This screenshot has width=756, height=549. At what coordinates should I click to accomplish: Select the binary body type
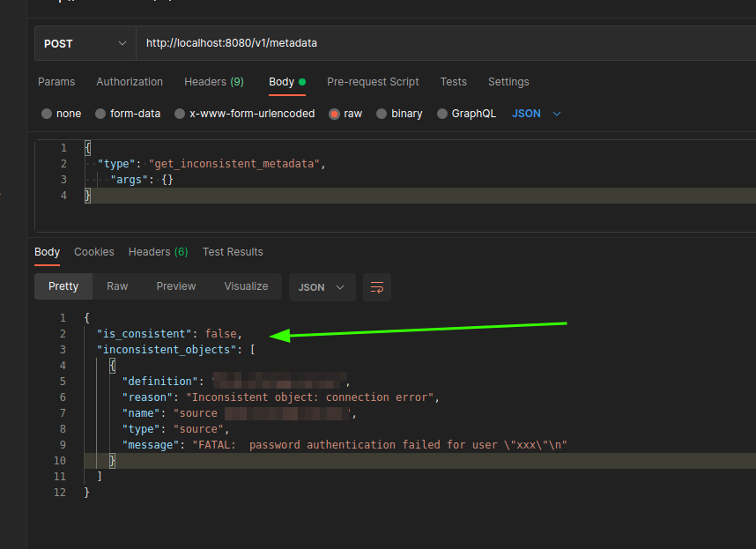399,113
